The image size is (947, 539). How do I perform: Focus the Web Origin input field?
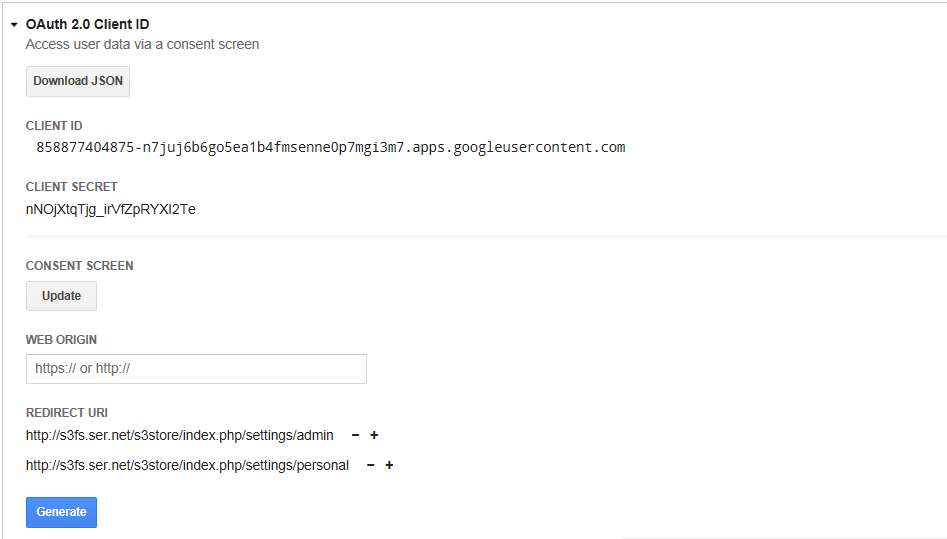coord(196,369)
